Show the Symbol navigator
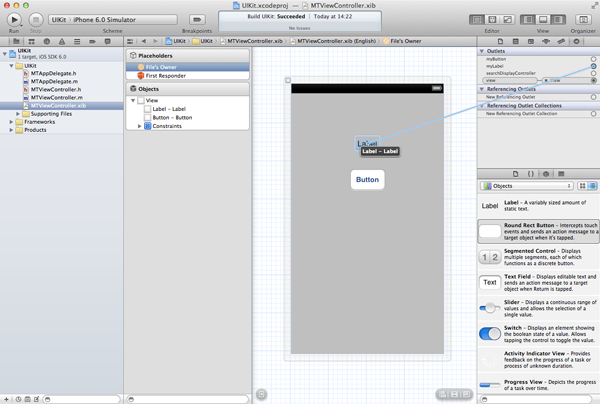Image resolution: width=600 pixels, height=404 pixels. pos(31,41)
